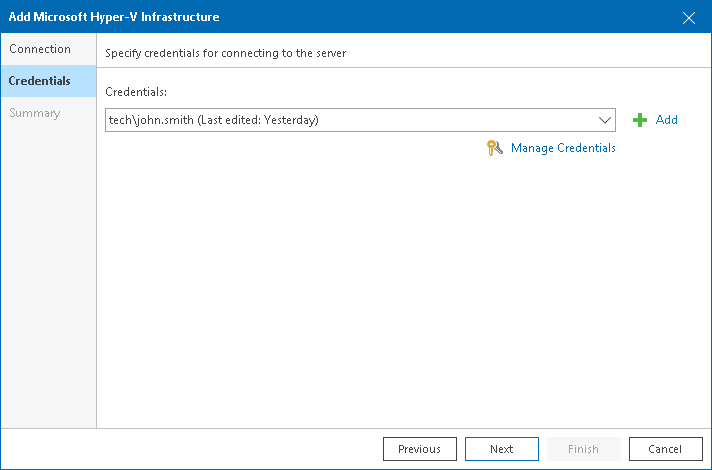Click the Add link text
This screenshot has width=712, height=470.
point(667,120)
